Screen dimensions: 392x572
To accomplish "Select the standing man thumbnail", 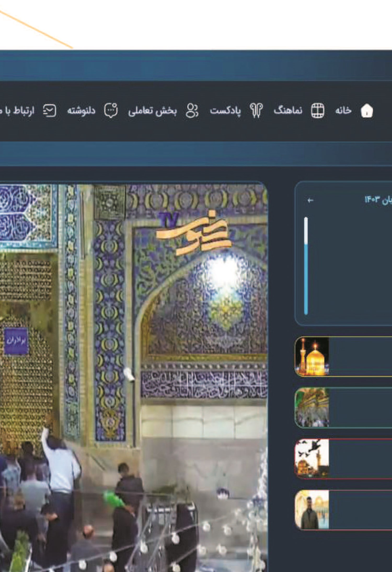I will (x=312, y=510).
